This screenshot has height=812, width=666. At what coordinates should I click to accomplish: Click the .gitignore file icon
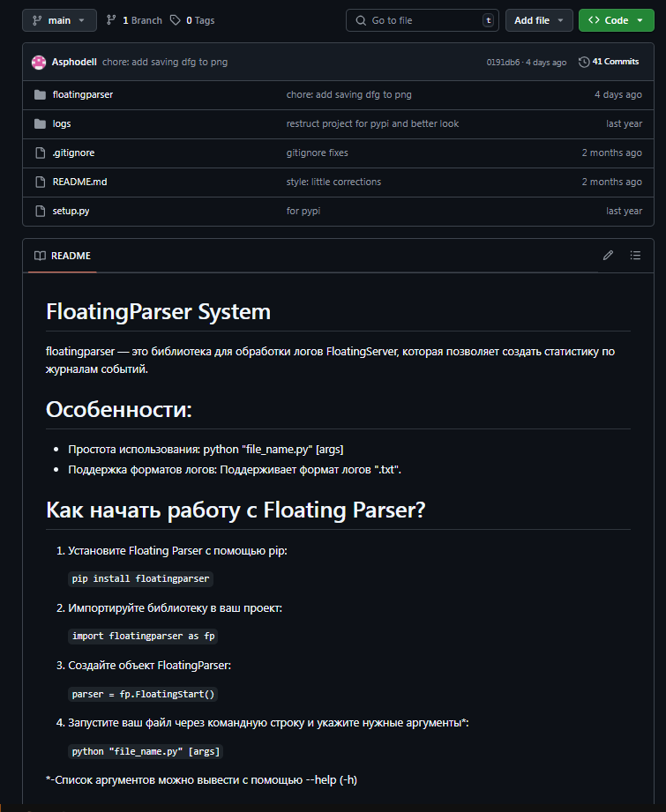[x=39, y=153]
